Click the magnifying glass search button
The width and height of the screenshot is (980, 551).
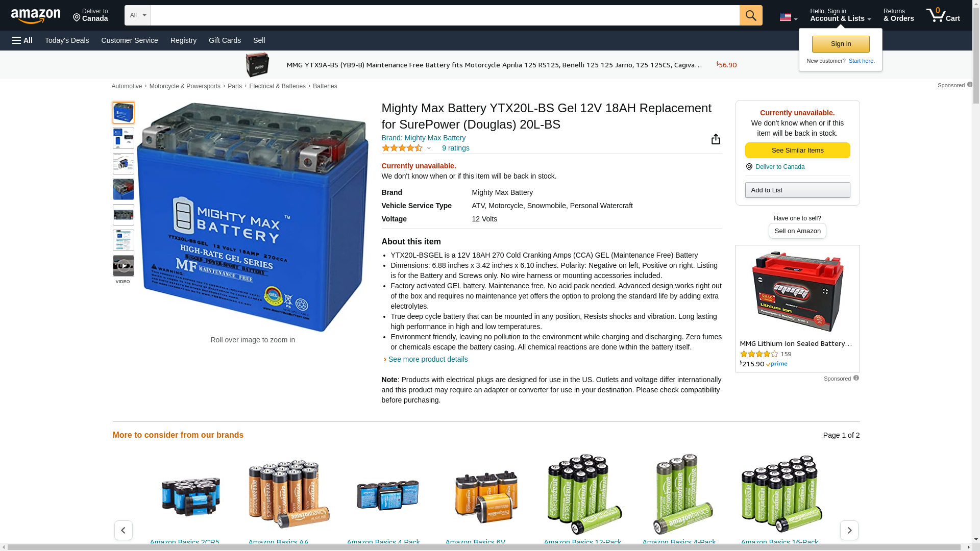pyautogui.click(x=750, y=15)
